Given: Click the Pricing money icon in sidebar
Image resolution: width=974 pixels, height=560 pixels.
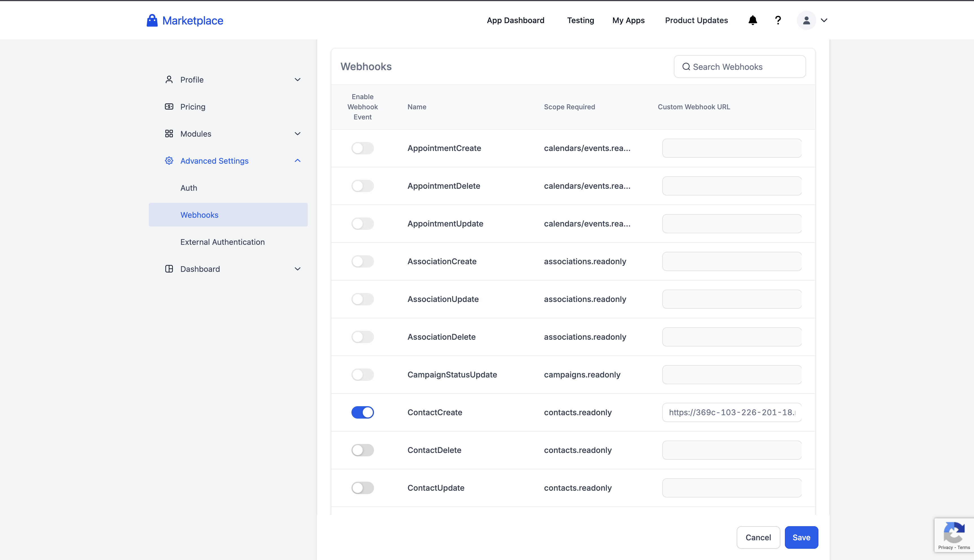Looking at the screenshot, I should [x=169, y=106].
